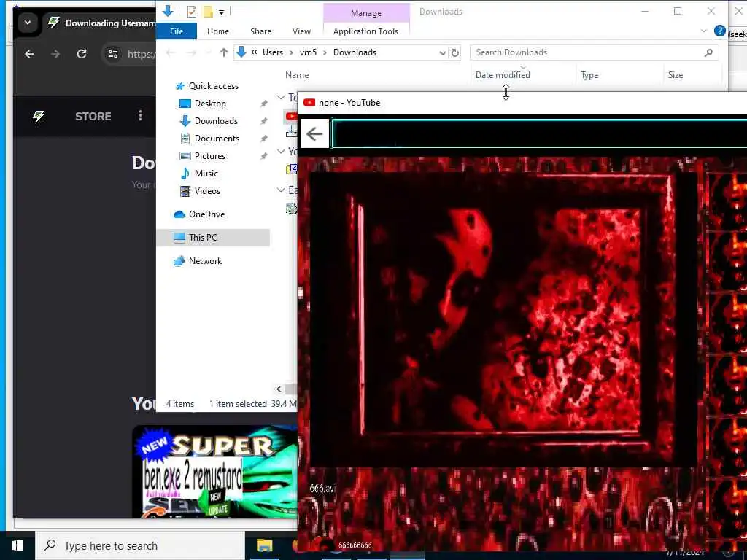Click the YouTube window's black address field
Image resolution: width=747 pixels, height=560 pixels.
(539, 134)
